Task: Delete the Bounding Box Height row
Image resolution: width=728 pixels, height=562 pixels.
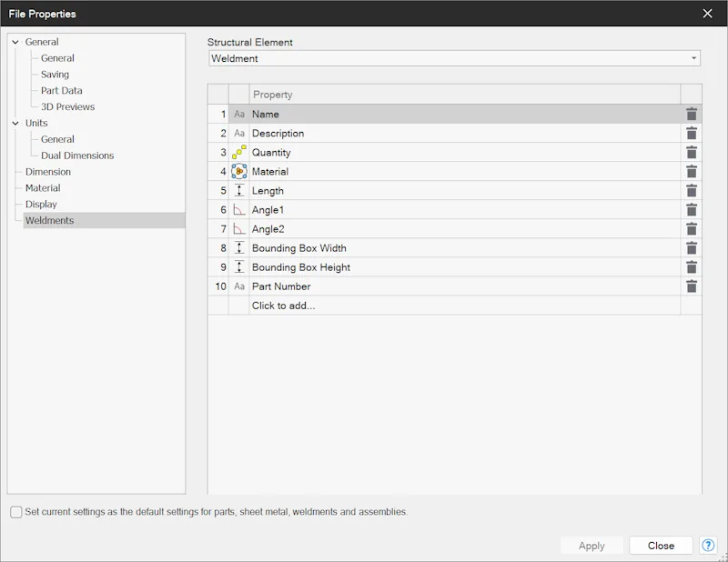Action: (x=692, y=267)
